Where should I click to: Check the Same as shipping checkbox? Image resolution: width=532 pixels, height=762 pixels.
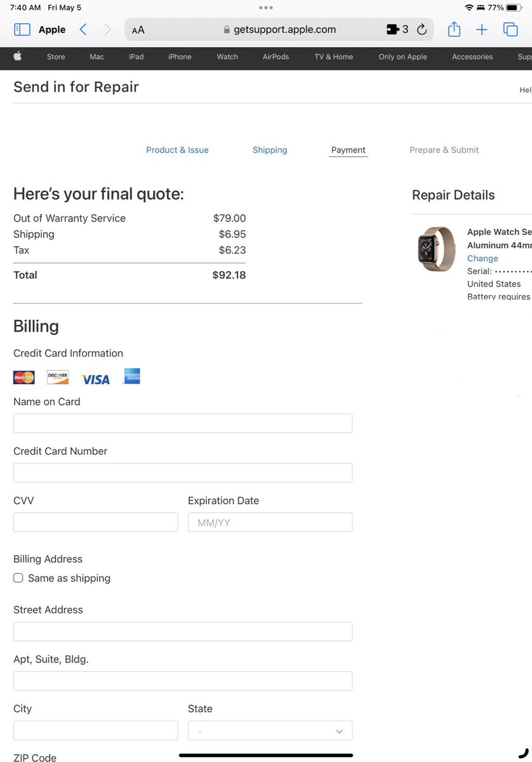pyautogui.click(x=18, y=578)
